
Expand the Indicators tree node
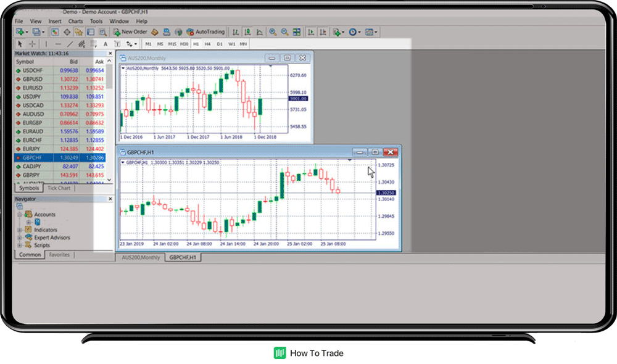20,230
